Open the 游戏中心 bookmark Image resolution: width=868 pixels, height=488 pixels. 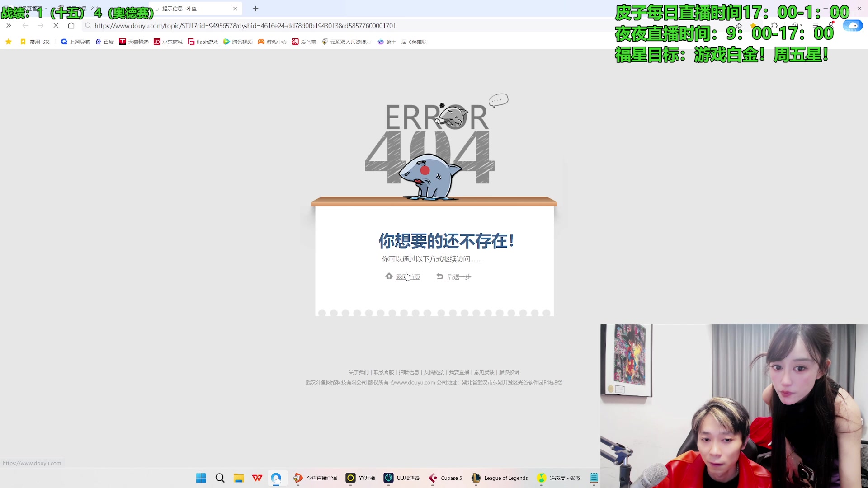[272, 42]
